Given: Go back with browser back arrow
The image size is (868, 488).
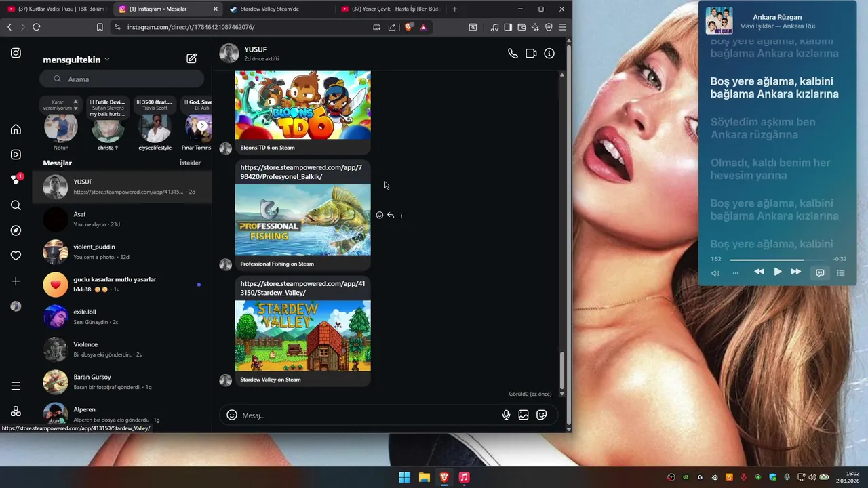Looking at the screenshot, I should point(9,27).
